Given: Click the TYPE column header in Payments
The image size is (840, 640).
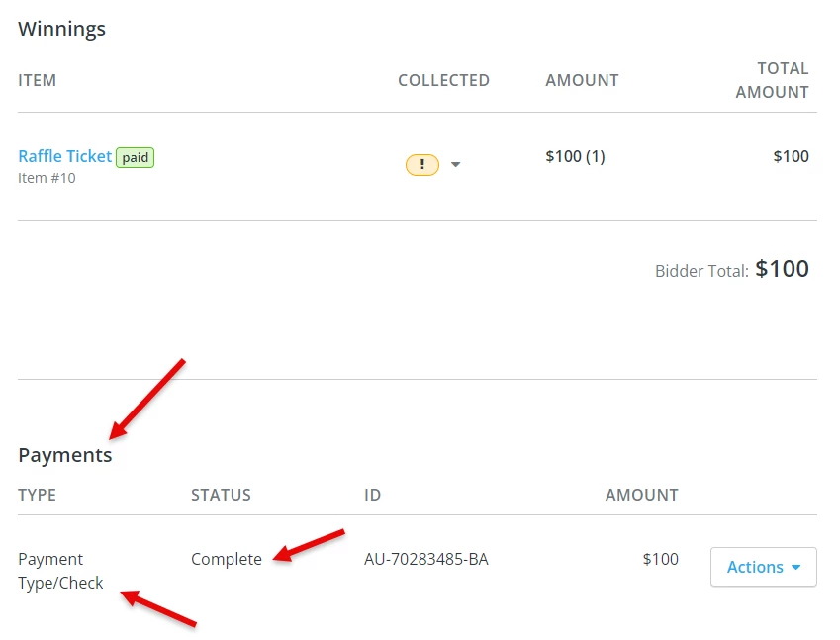Looking at the screenshot, I should click(x=37, y=495).
